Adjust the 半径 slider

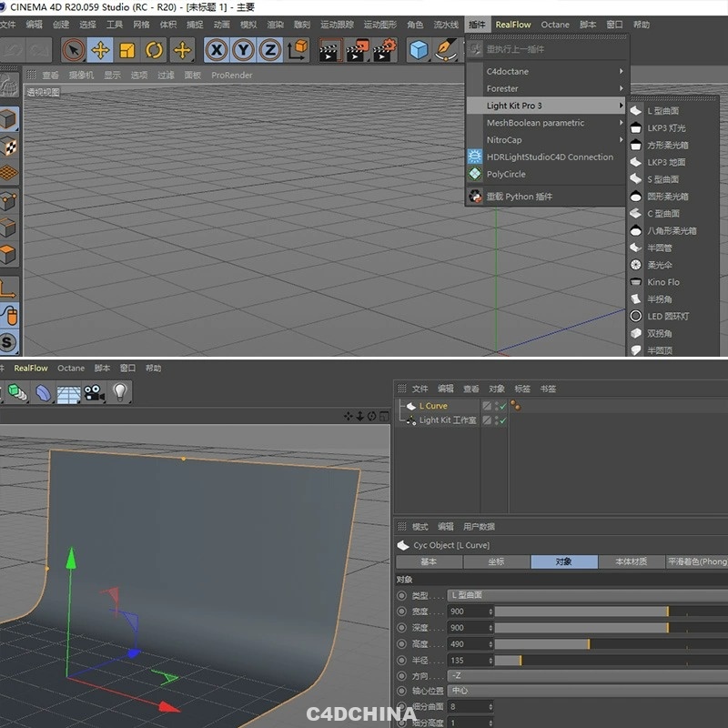tap(611, 661)
